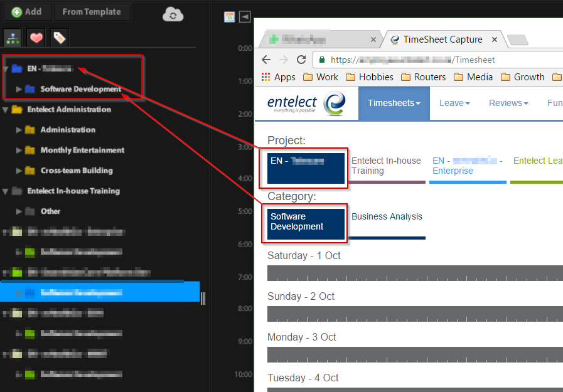The image size is (563, 392).
Task: Click the Saturday 1 Oct time bar
Action: tap(415, 273)
